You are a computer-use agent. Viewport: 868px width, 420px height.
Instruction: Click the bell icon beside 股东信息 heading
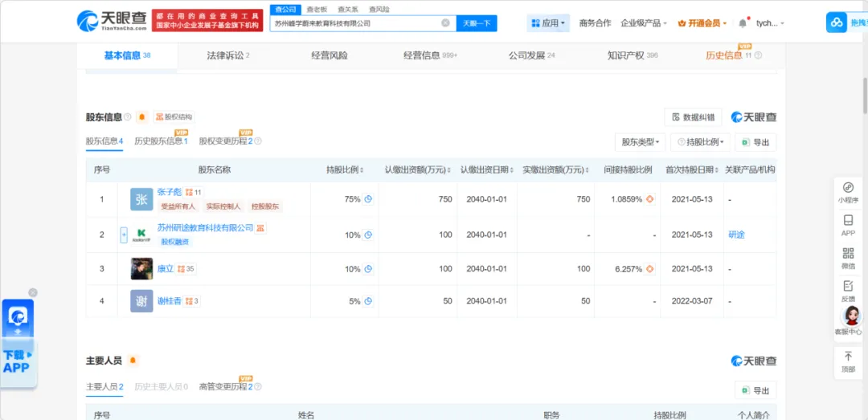click(142, 116)
